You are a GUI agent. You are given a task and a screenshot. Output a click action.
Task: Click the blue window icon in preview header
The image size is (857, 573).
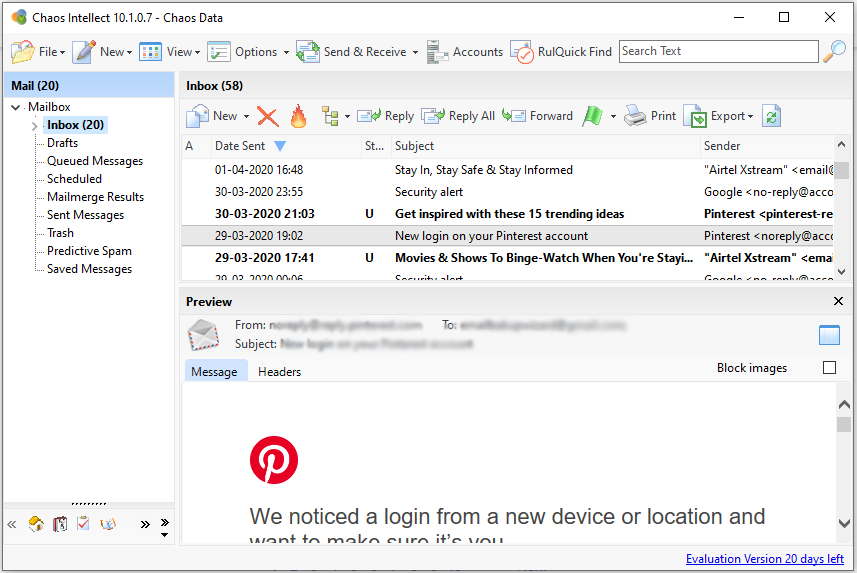pos(829,335)
